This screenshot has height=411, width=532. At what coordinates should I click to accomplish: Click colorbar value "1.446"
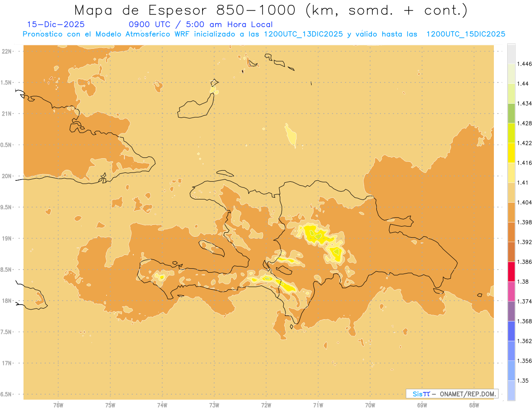pyautogui.click(x=524, y=64)
